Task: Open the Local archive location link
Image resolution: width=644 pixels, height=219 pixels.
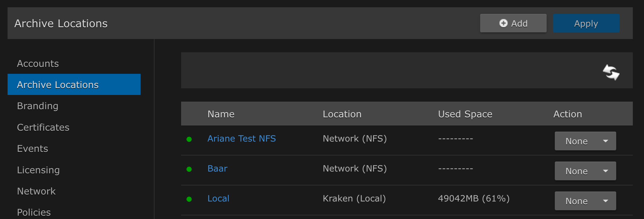Action: coord(218,198)
